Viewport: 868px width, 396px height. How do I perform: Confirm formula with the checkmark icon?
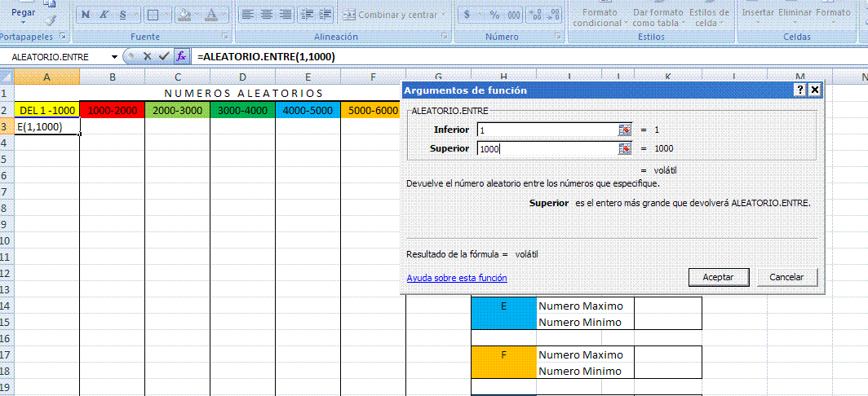[x=164, y=56]
